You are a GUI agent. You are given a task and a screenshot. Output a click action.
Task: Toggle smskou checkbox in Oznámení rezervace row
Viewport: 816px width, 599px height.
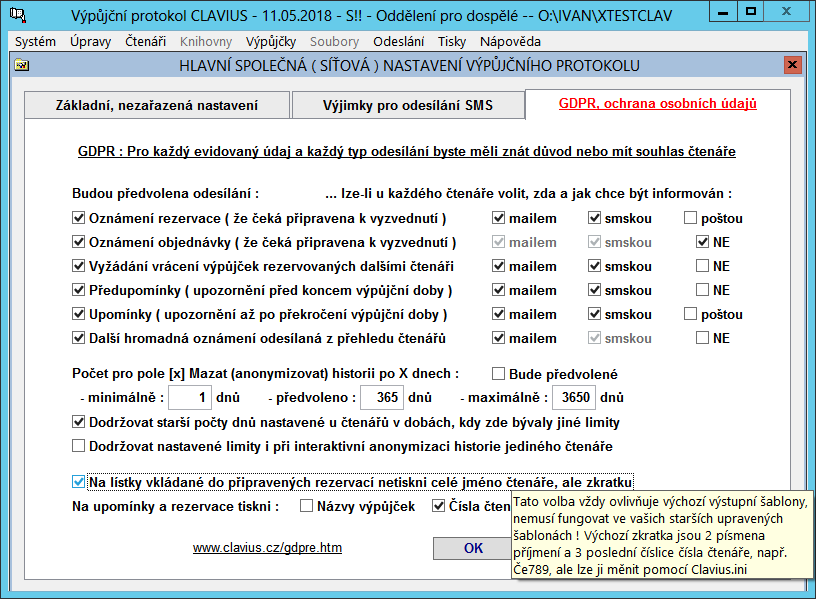click(594, 218)
